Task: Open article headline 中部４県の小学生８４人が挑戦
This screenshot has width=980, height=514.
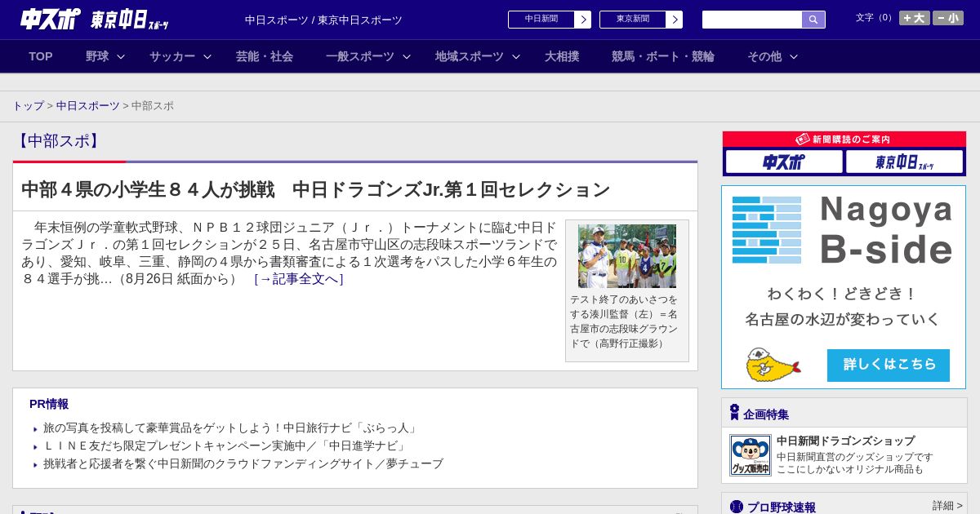Action: pos(315,189)
